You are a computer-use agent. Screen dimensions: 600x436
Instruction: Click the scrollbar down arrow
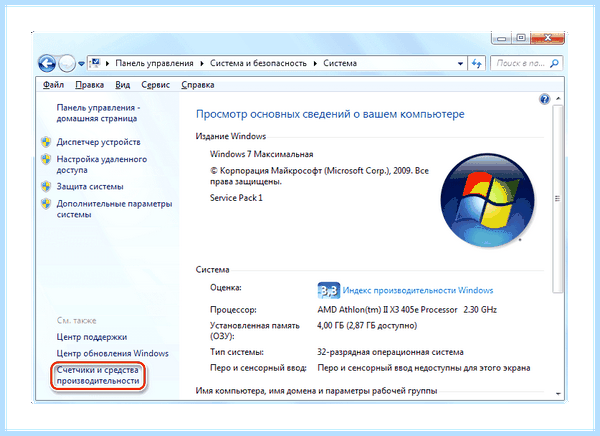click(x=558, y=394)
